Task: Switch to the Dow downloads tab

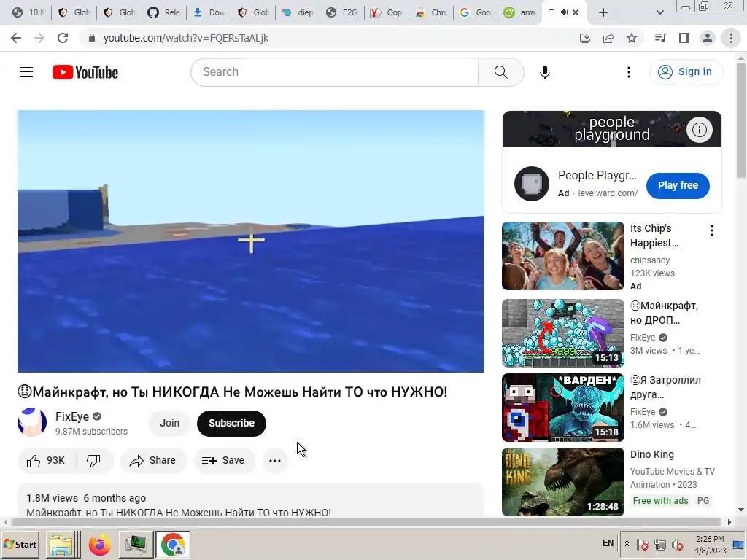Action: point(208,12)
